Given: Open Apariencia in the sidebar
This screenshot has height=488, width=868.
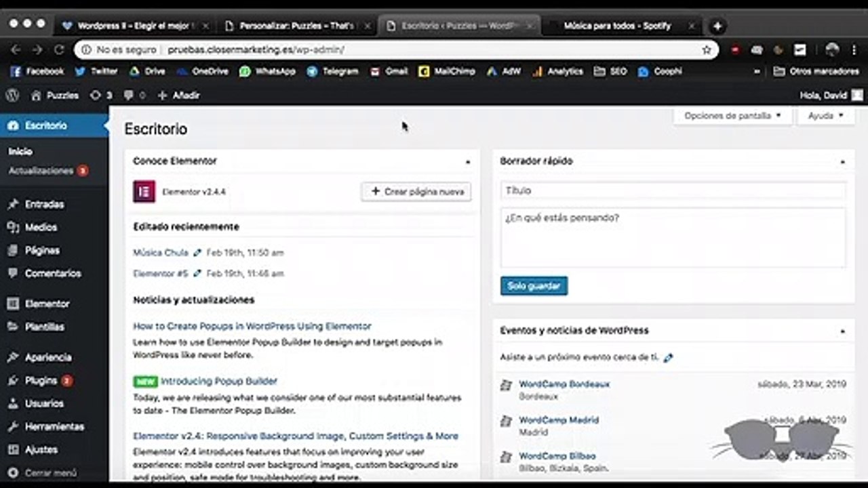Looking at the screenshot, I should point(54,357).
